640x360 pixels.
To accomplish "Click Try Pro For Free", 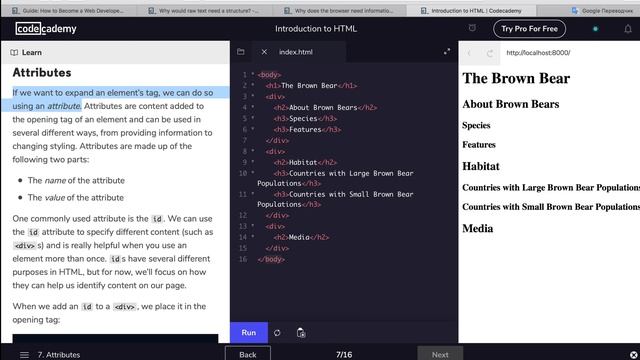I will tap(529, 29).
